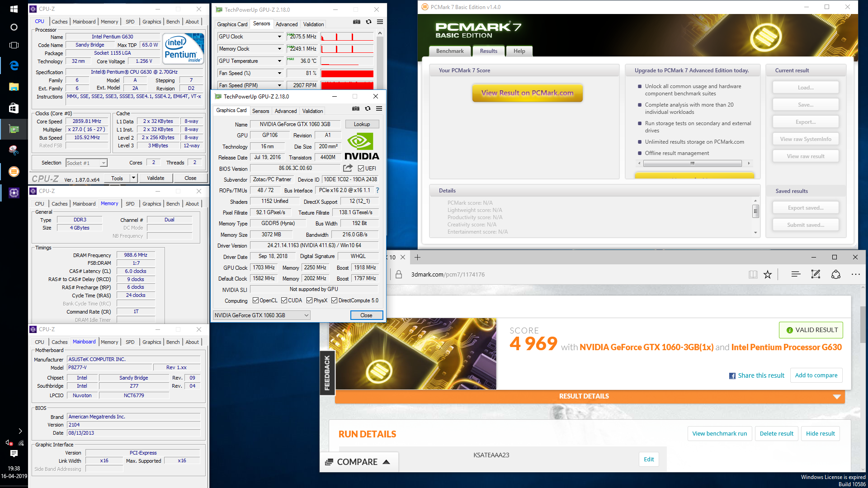Open GPU selector dropdown GTX 1060 3GB
The height and width of the screenshot is (488, 868).
(x=262, y=315)
